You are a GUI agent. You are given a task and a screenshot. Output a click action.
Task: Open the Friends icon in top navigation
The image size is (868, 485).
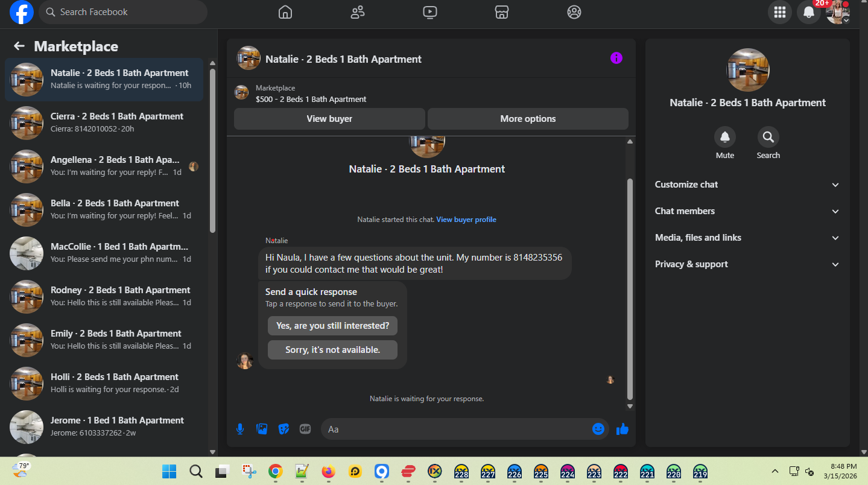(358, 12)
